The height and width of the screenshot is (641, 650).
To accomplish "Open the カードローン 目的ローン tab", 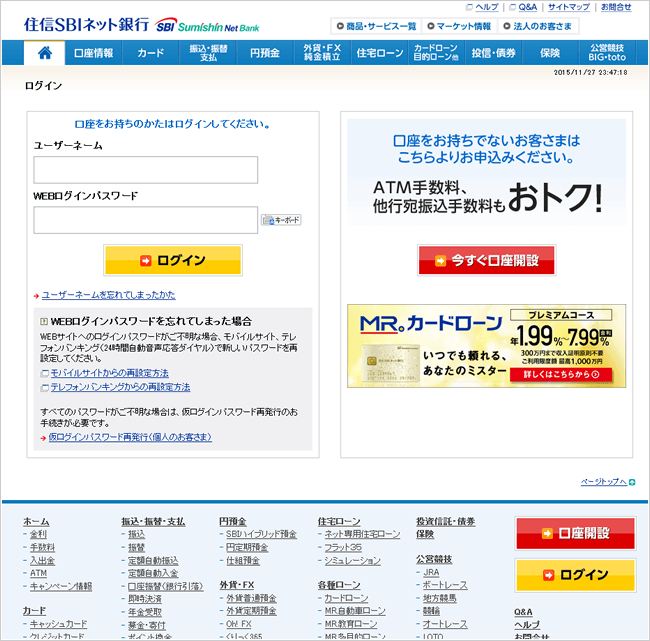I will click(x=436, y=53).
